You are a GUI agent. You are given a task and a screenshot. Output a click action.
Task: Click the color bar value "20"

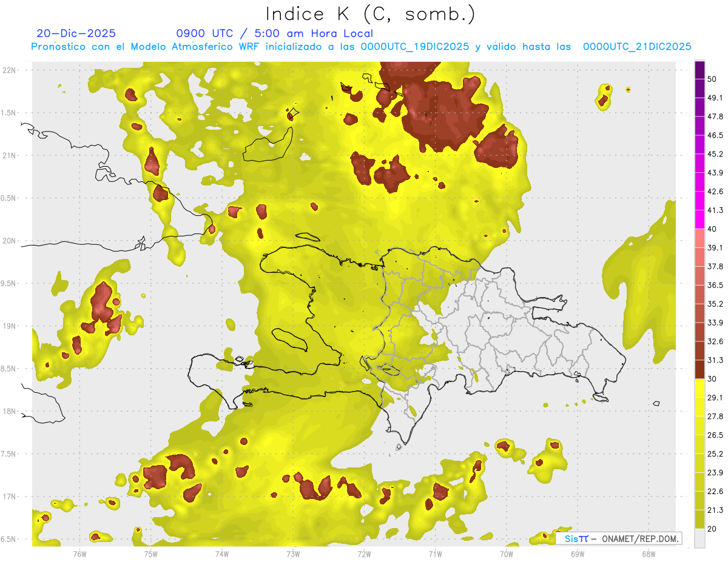coord(712,529)
